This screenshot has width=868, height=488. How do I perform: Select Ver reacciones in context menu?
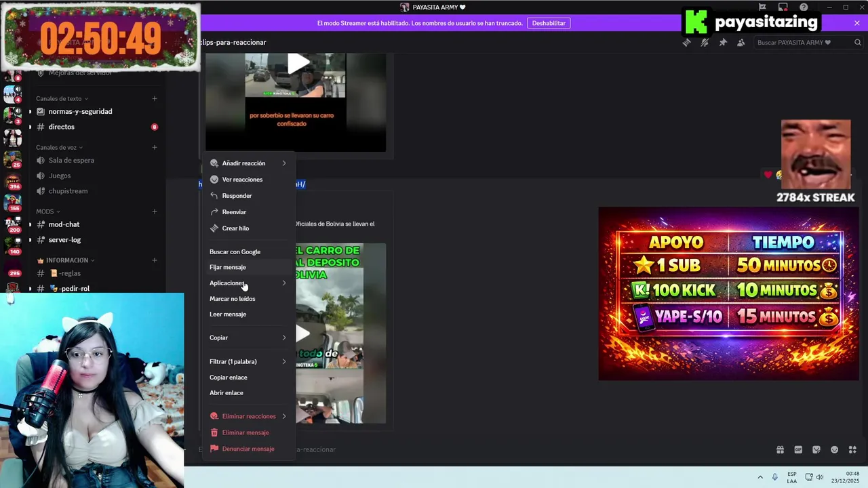click(x=248, y=180)
